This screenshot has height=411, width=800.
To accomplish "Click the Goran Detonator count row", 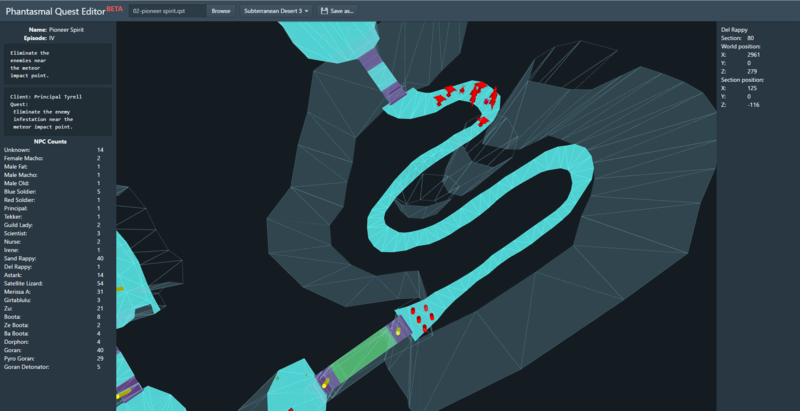I will [x=54, y=367].
